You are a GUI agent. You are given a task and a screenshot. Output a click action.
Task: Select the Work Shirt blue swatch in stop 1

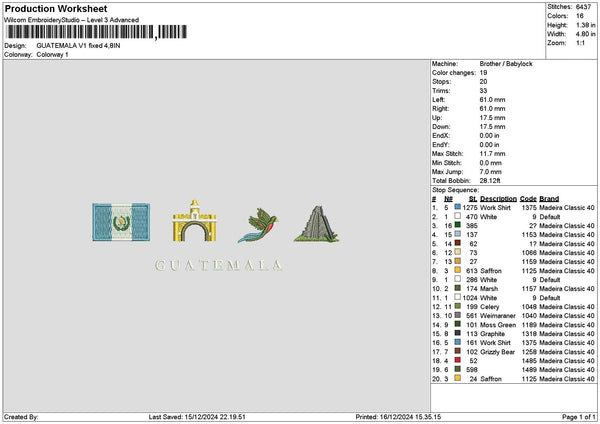[x=457, y=207]
